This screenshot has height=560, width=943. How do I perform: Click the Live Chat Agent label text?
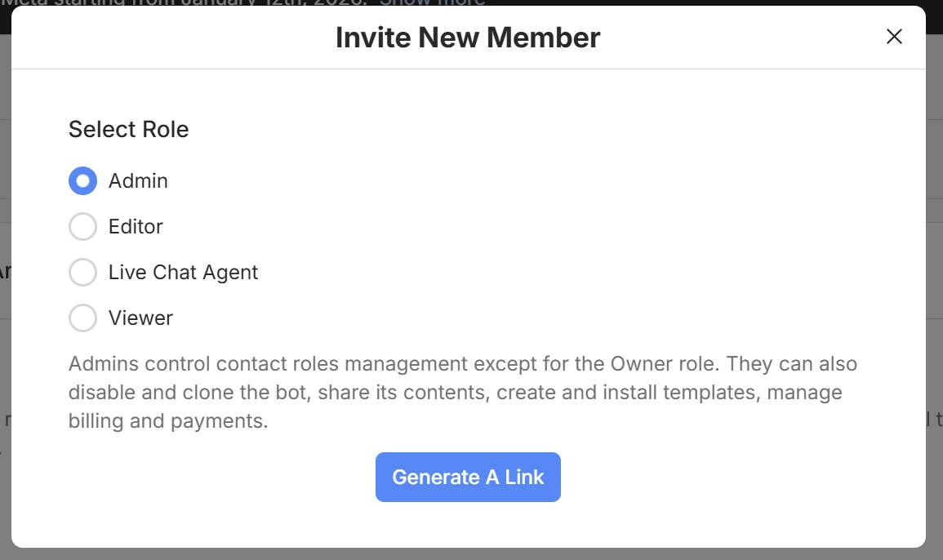pos(183,272)
